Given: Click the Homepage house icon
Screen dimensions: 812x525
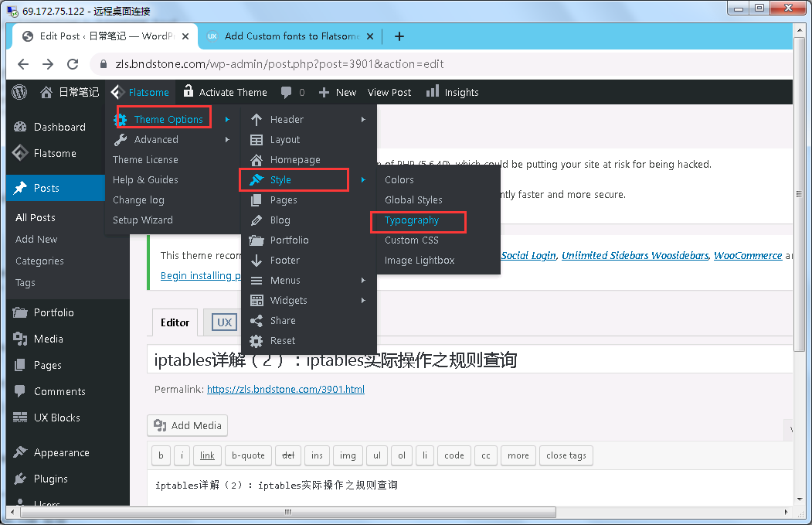Looking at the screenshot, I should coord(257,159).
